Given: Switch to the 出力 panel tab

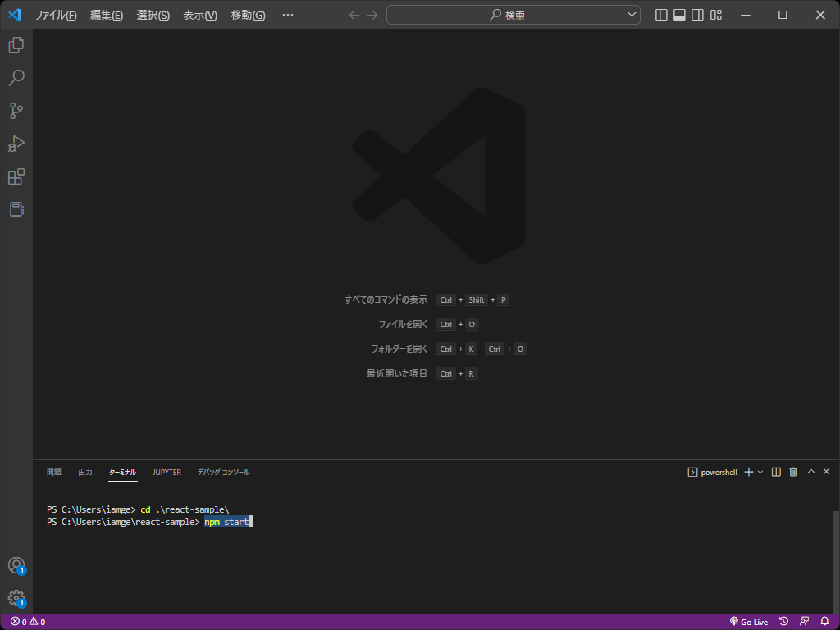Looking at the screenshot, I should pos(85,472).
